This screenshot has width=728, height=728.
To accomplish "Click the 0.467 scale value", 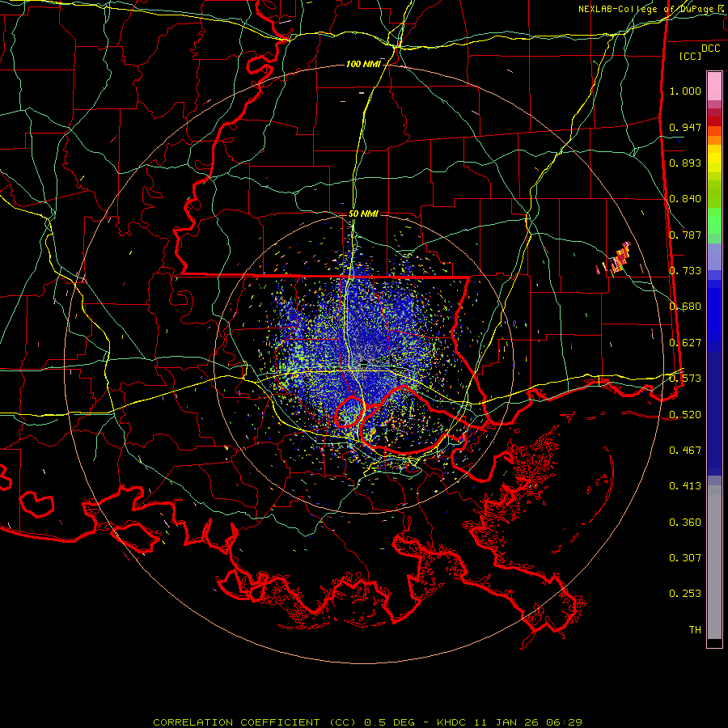I will click(x=685, y=451).
